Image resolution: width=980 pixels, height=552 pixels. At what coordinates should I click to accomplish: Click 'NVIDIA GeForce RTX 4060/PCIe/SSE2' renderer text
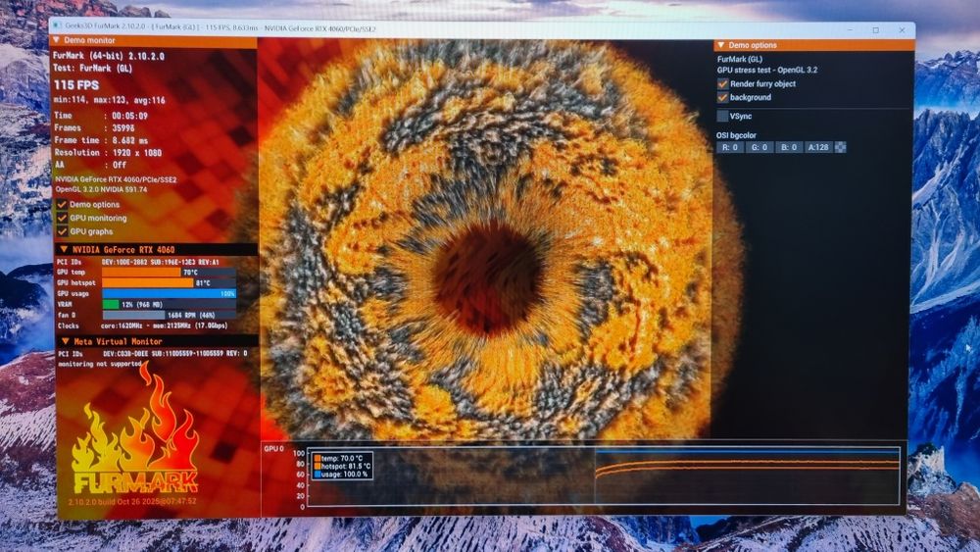[x=117, y=179]
